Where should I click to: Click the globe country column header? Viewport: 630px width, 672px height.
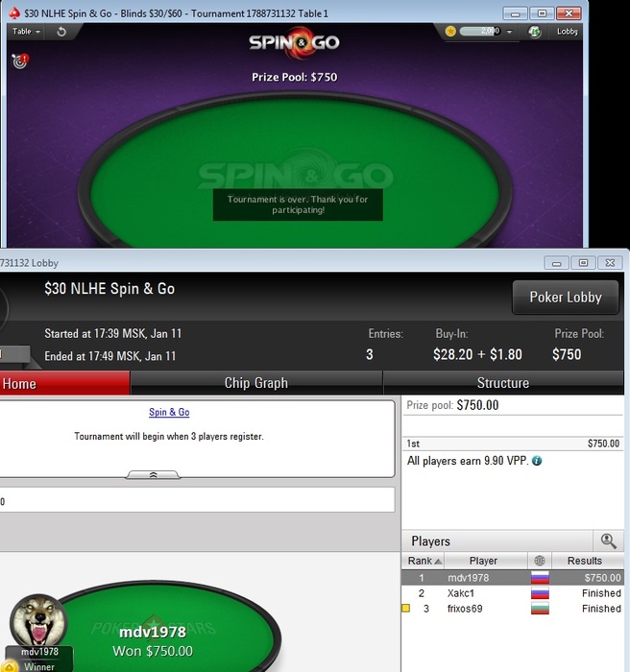pos(540,561)
